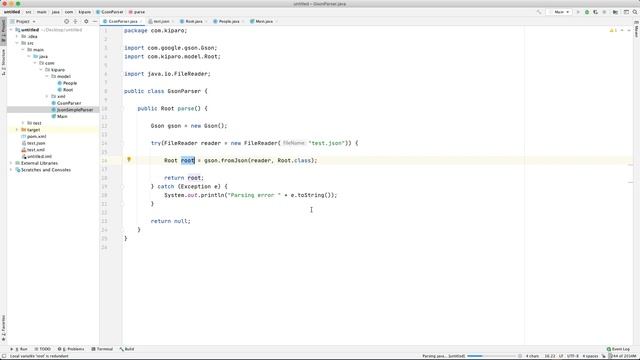Open Project panel settings gear
This screenshot has width=640, height=360.
(x=86, y=21)
